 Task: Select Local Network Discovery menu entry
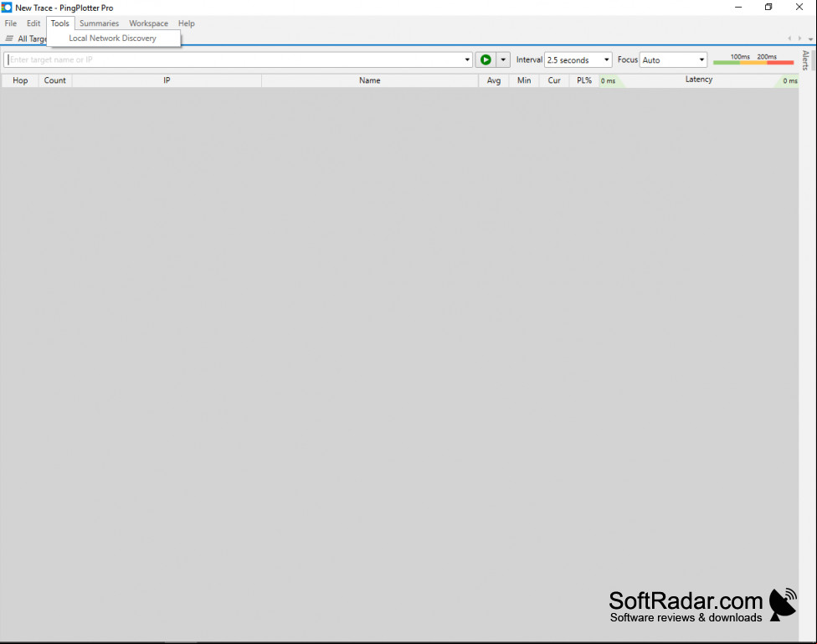point(114,38)
